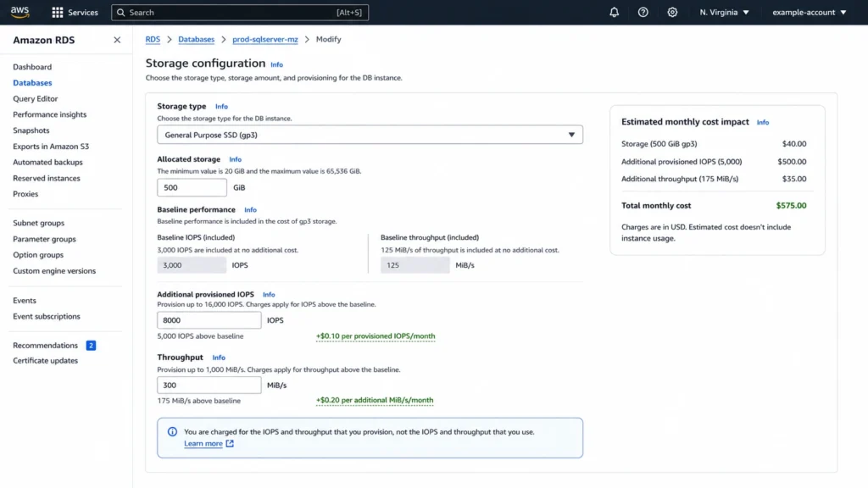Open Event subscriptions
The width and height of the screenshot is (868, 488).
click(x=47, y=317)
